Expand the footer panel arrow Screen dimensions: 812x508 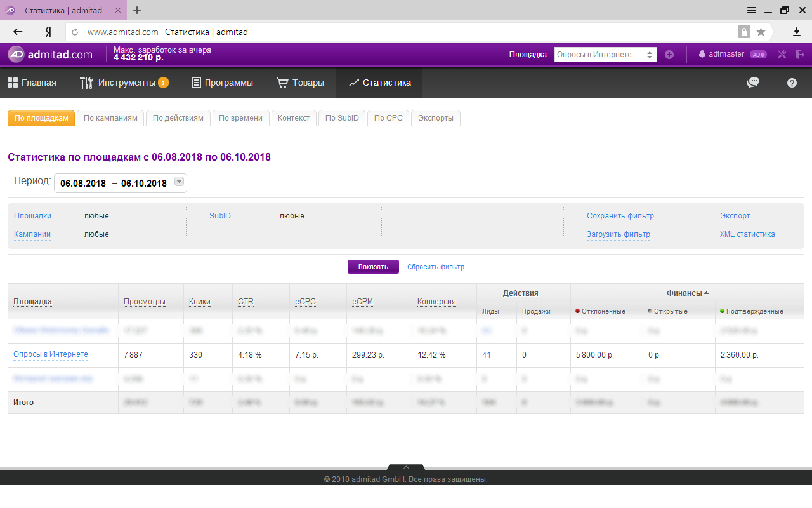pyautogui.click(x=406, y=468)
